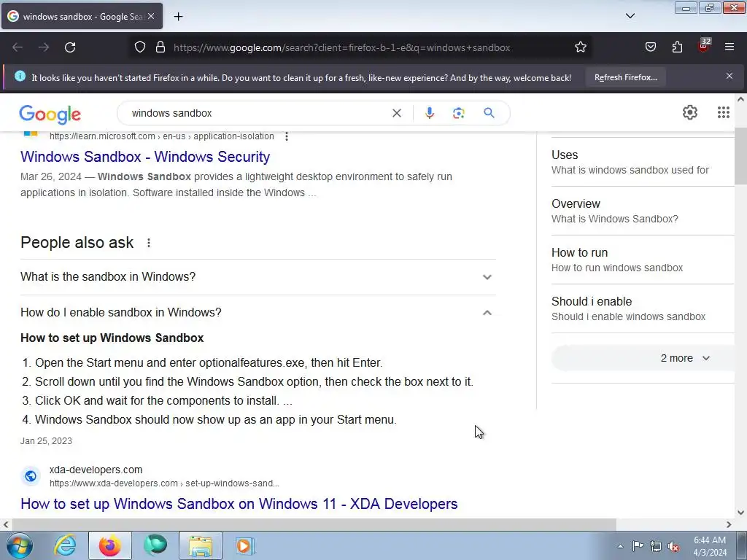Viewport: 747px width, 560px height.
Task: Click the muted volume tray icon
Action: (x=673, y=547)
